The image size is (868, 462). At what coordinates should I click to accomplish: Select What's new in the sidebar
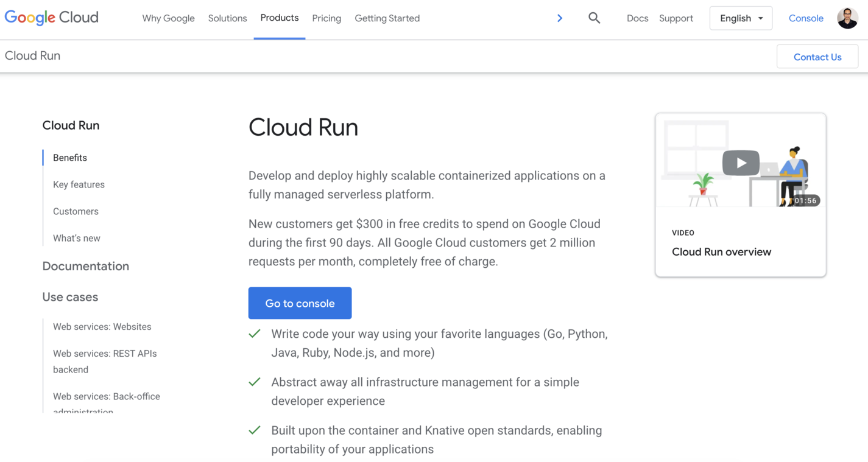tap(76, 237)
